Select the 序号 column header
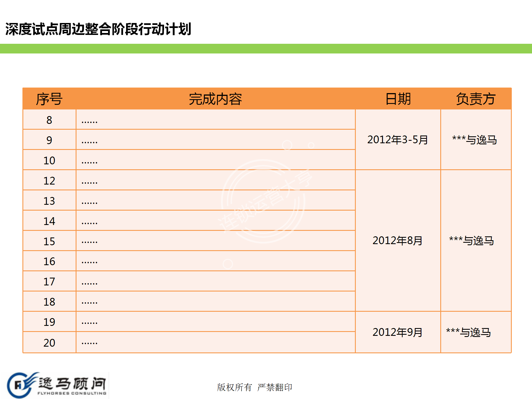Viewport: 532px width, 399px height. 49,99
